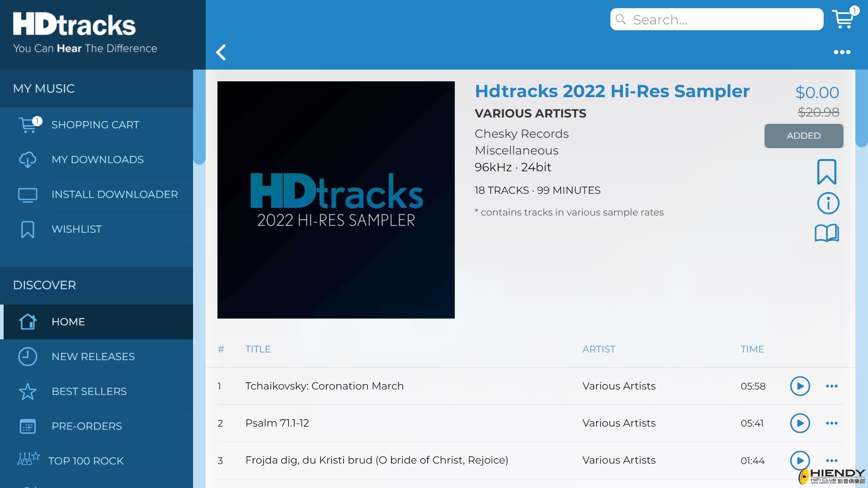Open the digital booklet icon
The height and width of the screenshot is (488, 868).
(827, 233)
